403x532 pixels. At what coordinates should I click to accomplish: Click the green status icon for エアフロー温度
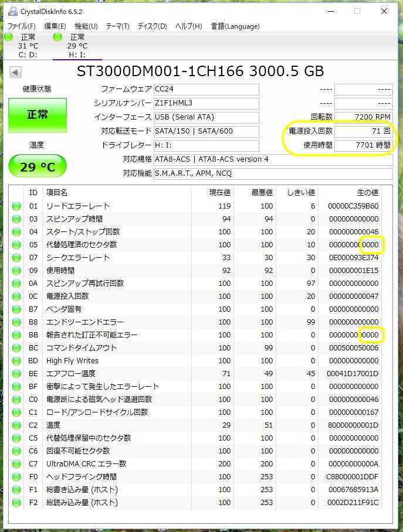tap(16, 374)
